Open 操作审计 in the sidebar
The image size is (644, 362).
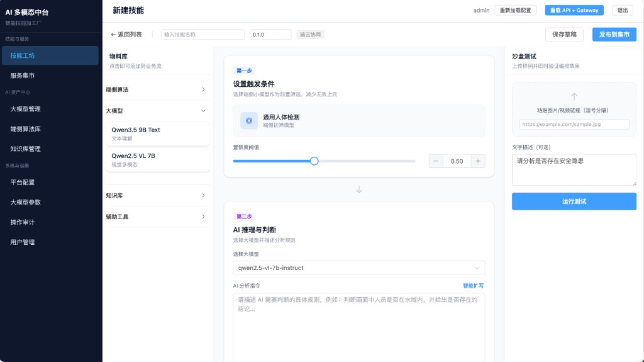click(x=50, y=222)
